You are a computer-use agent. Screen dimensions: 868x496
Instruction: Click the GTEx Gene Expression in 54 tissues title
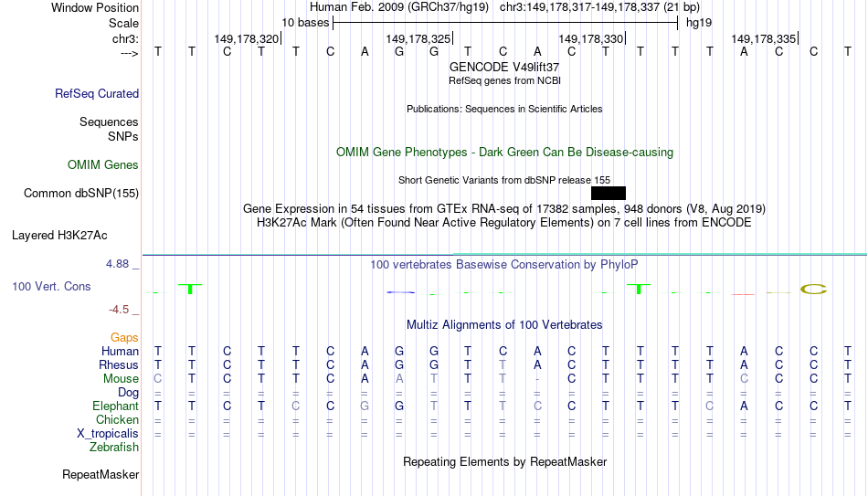click(x=504, y=208)
